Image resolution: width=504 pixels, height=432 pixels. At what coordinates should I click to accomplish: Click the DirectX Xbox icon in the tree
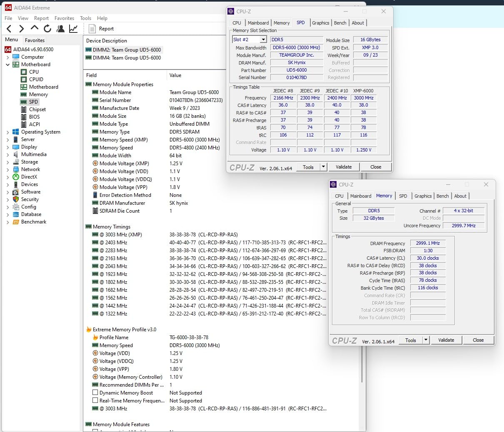(16, 177)
